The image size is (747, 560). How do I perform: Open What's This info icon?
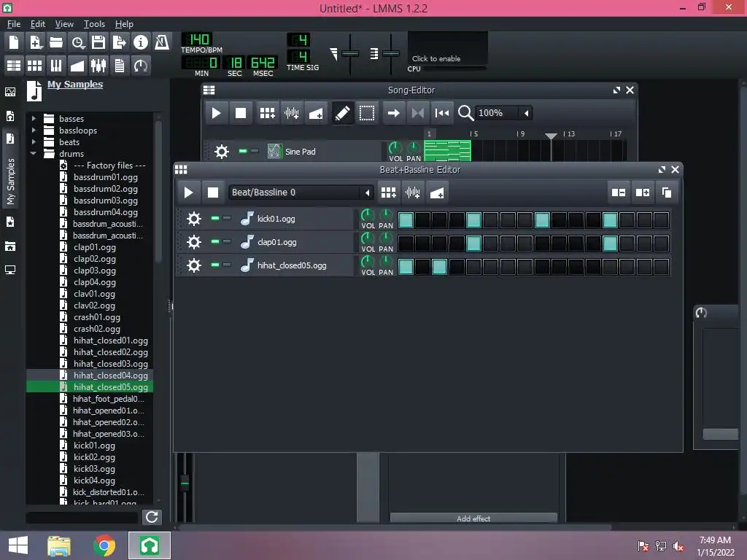click(x=141, y=42)
